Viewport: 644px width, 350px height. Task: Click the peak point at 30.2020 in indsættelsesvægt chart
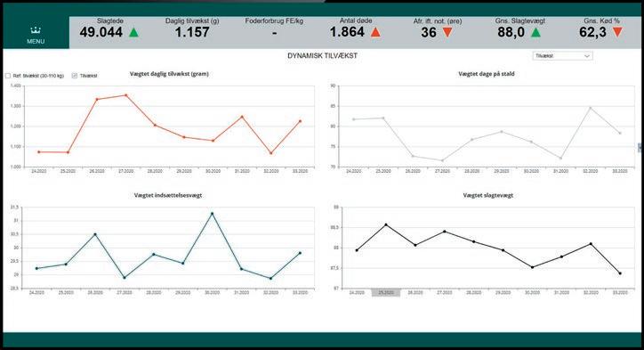213,214
